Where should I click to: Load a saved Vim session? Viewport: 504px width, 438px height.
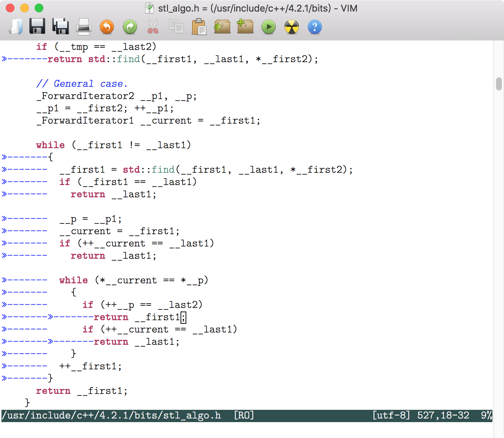(222, 27)
